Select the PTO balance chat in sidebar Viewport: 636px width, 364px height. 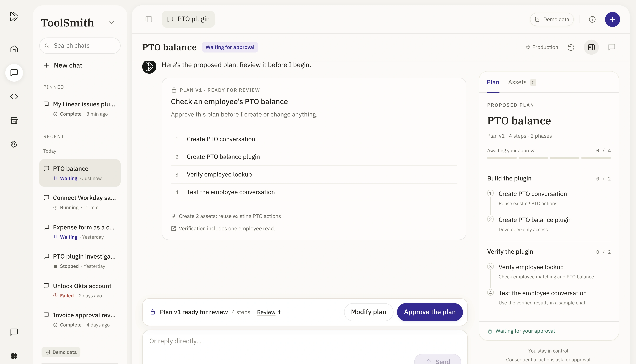tap(80, 173)
